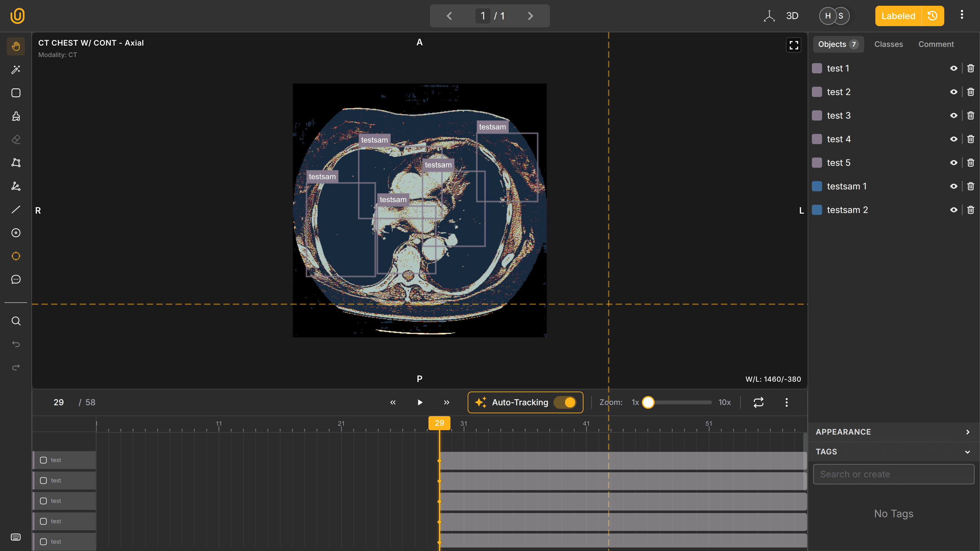This screenshot has width=980, height=551.
Task: Switch to 3D view
Action: (x=792, y=16)
